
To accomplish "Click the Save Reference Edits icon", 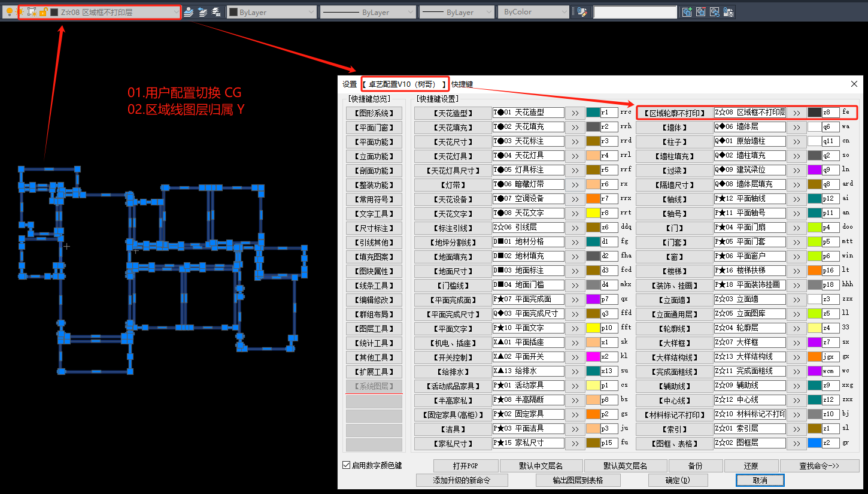I will 729,12.
